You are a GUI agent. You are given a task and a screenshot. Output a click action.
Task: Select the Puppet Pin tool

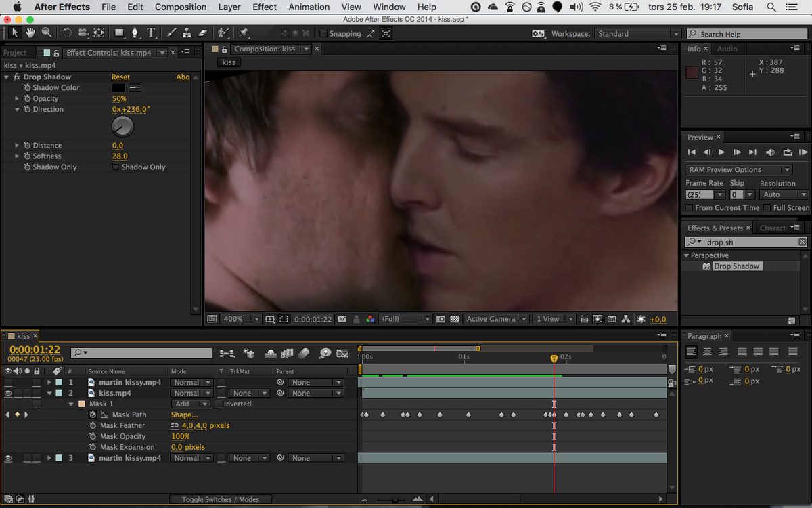[244, 33]
